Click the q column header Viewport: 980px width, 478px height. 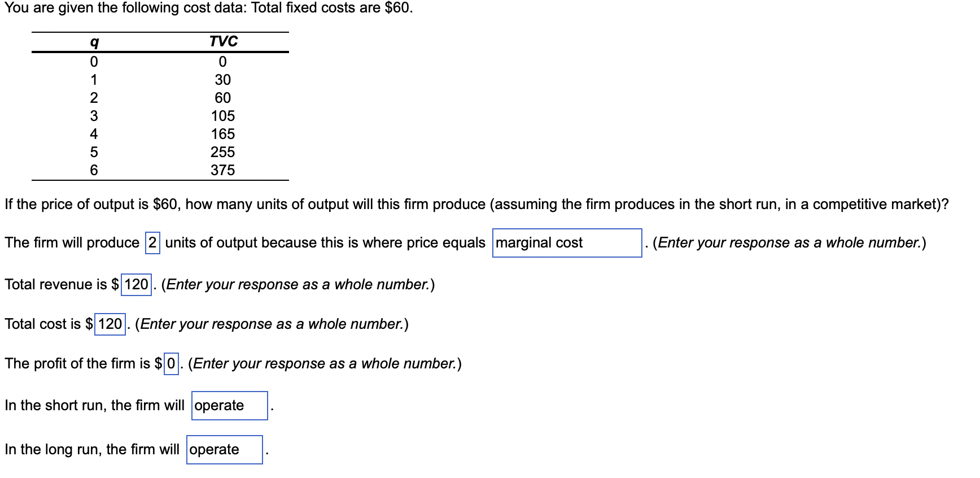pyautogui.click(x=94, y=42)
